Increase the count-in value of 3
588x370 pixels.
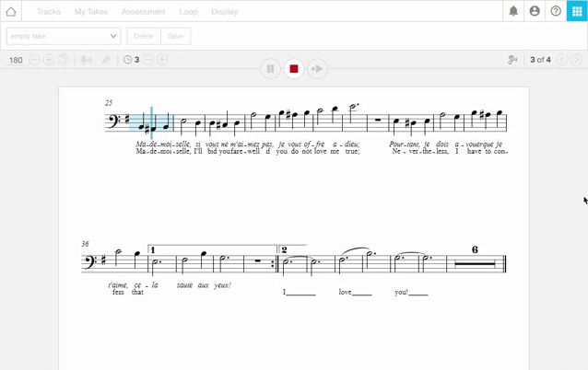[162, 60]
